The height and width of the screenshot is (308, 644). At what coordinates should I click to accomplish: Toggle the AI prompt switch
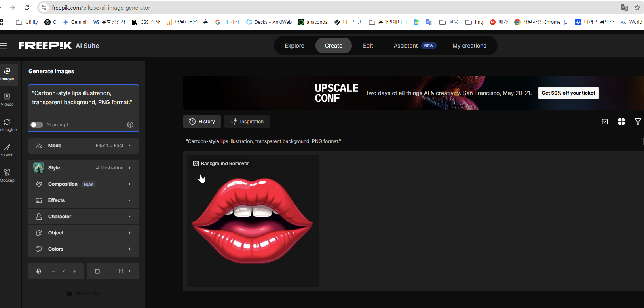(x=37, y=125)
